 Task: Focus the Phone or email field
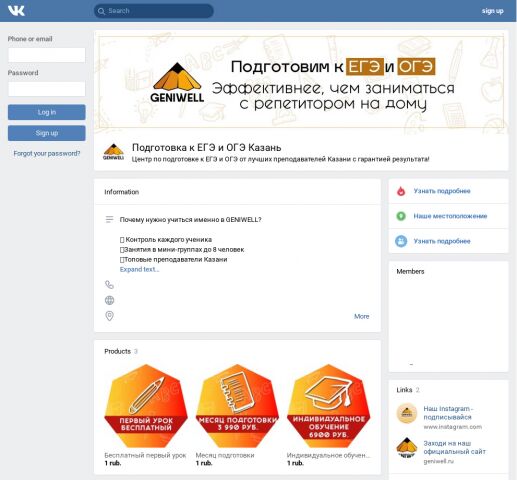tap(47, 55)
